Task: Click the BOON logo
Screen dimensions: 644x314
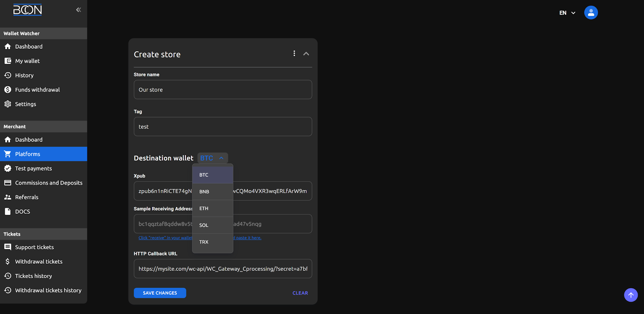Action: (x=27, y=10)
